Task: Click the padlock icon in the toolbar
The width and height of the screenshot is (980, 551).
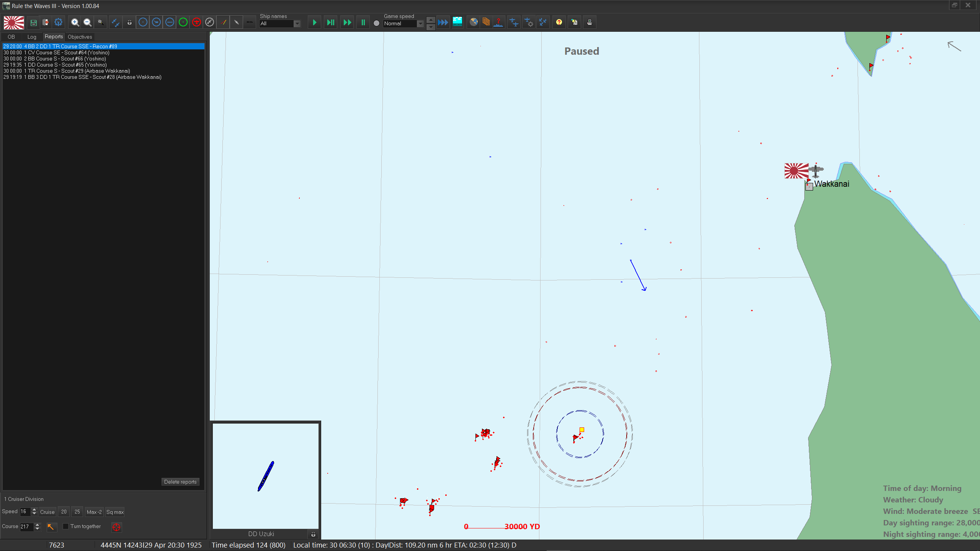Action: coord(130,23)
